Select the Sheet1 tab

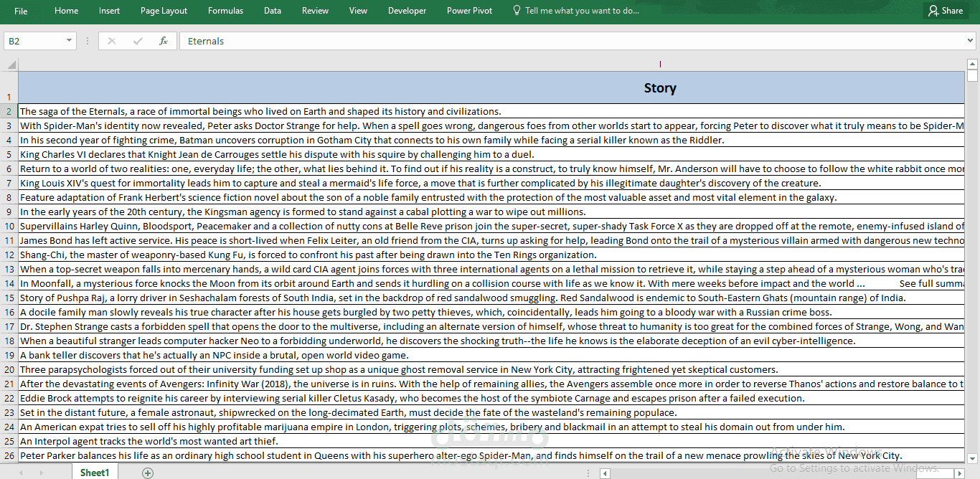coord(95,473)
